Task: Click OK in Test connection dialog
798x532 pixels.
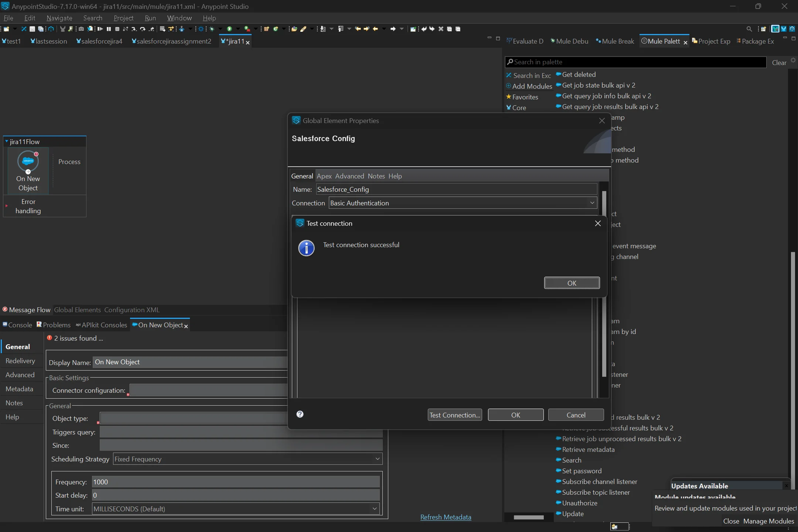Action: [572, 283]
